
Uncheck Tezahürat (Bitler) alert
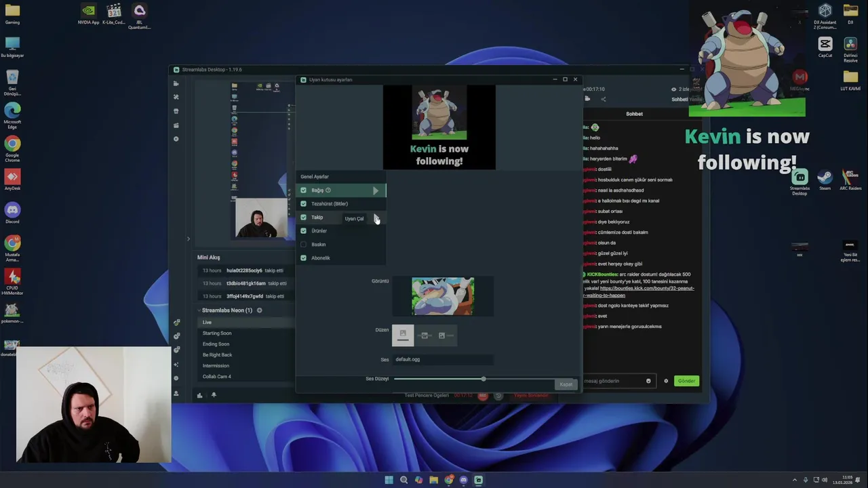(303, 204)
